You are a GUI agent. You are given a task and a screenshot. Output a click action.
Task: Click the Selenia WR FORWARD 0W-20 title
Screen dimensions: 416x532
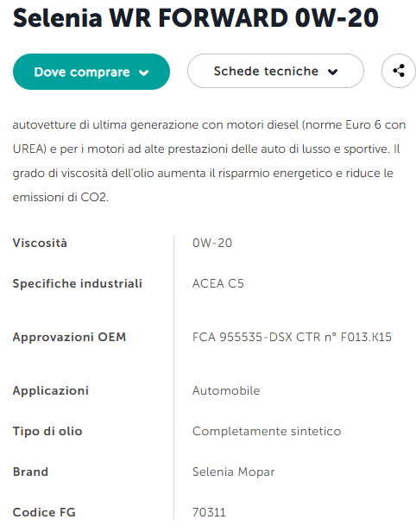coord(196,17)
